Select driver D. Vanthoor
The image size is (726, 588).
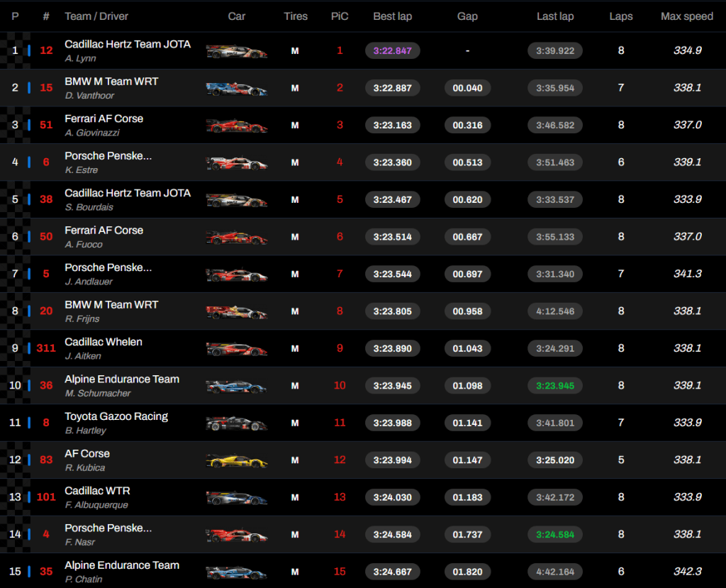click(89, 96)
